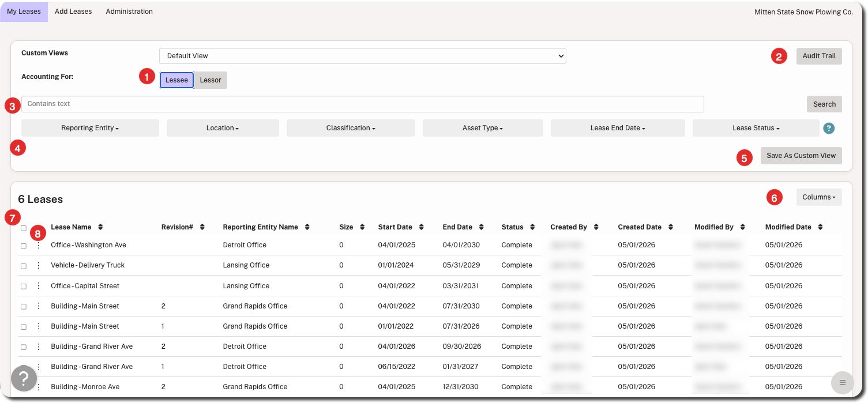Screen dimensions: 868x403
Task: Click Save As Custom View
Action: click(x=801, y=156)
